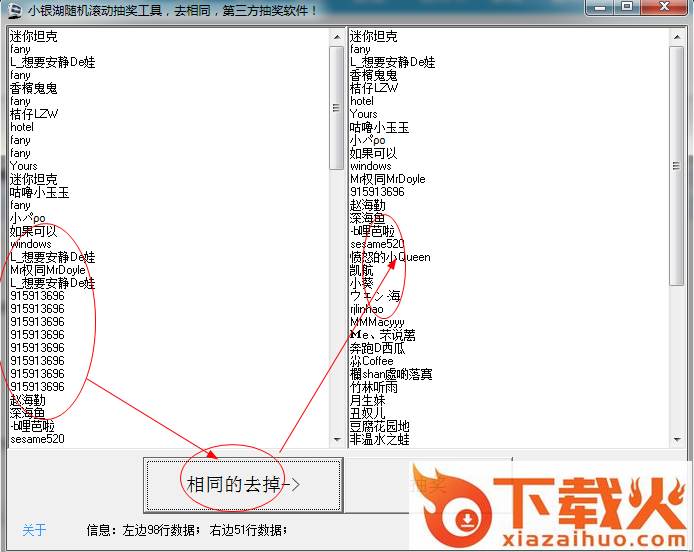694x552 pixels.
Task: Click the app icon in title bar
Action: pos(13,11)
